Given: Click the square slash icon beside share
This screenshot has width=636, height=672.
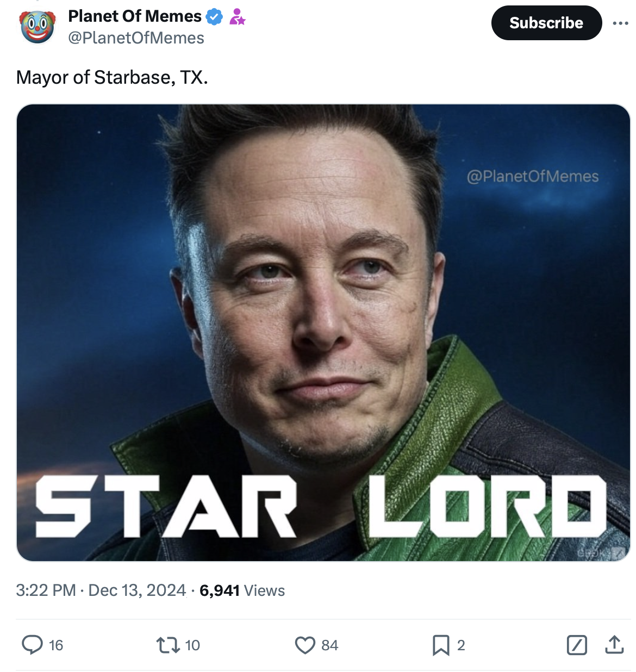Looking at the screenshot, I should click(x=576, y=645).
